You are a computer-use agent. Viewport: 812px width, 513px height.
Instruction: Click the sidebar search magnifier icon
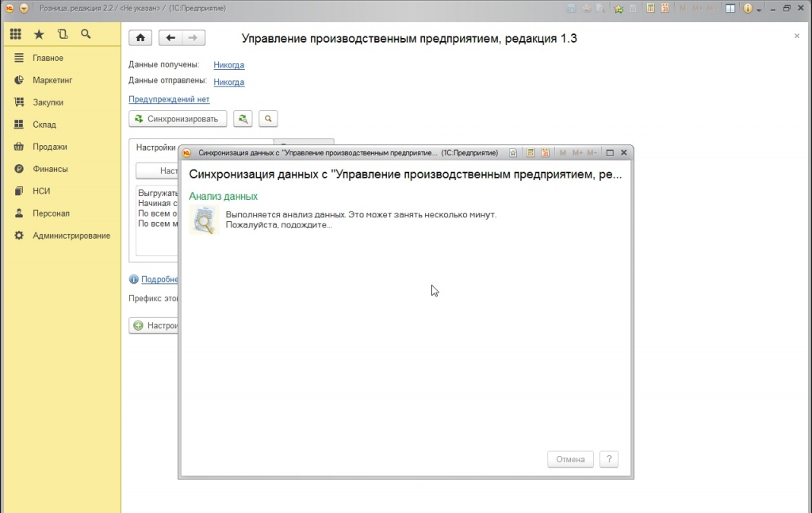pyautogui.click(x=86, y=35)
